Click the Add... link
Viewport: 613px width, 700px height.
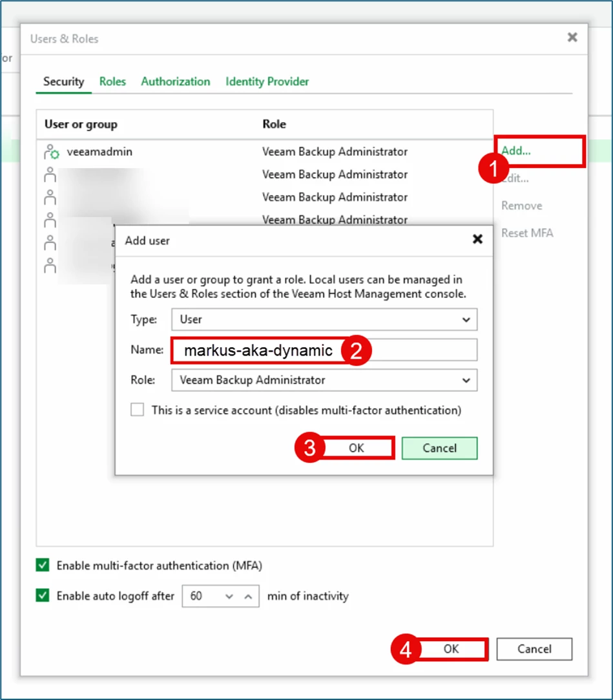pos(515,151)
